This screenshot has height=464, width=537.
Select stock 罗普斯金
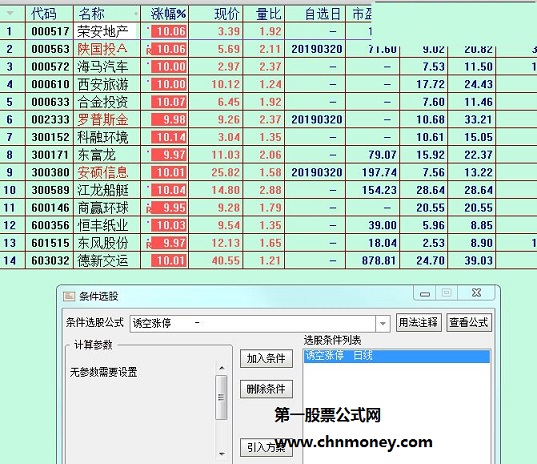[x=103, y=120]
